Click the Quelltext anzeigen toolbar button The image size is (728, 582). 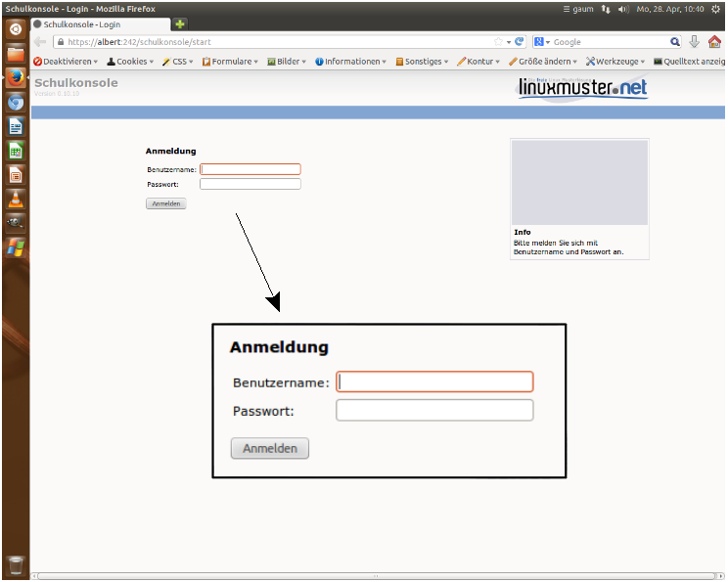[691, 61]
